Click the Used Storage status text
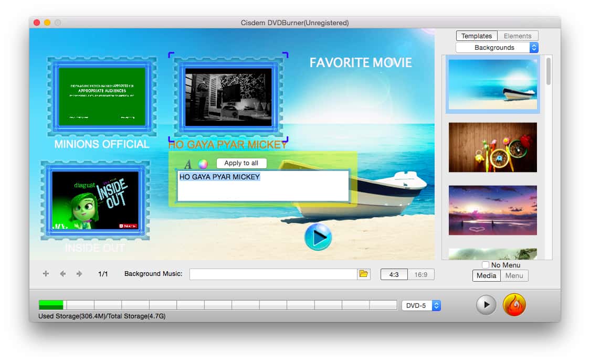This screenshot has width=590, height=364. point(102,316)
